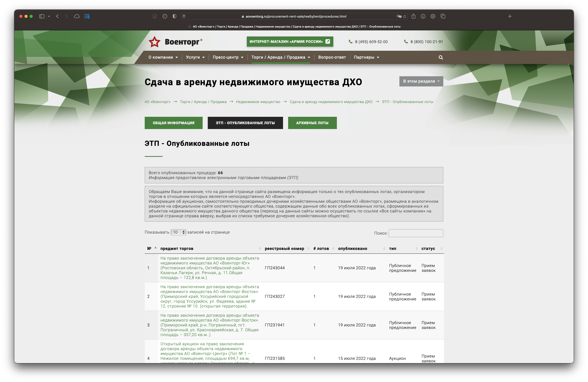Expand the «В этом разделе» dropdown
This screenshot has height=382, width=588.
click(421, 81)
